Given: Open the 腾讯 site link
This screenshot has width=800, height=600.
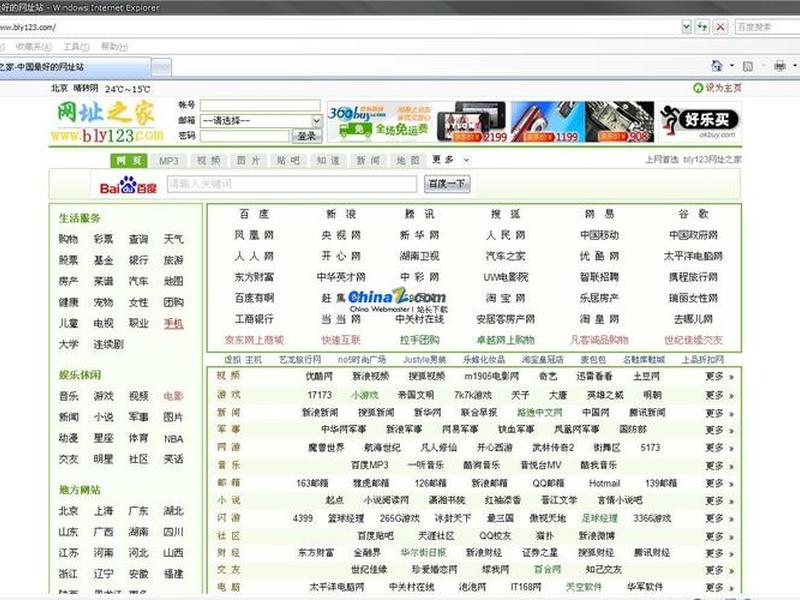Looking at the screenshot, I should (x=419, y=214).
